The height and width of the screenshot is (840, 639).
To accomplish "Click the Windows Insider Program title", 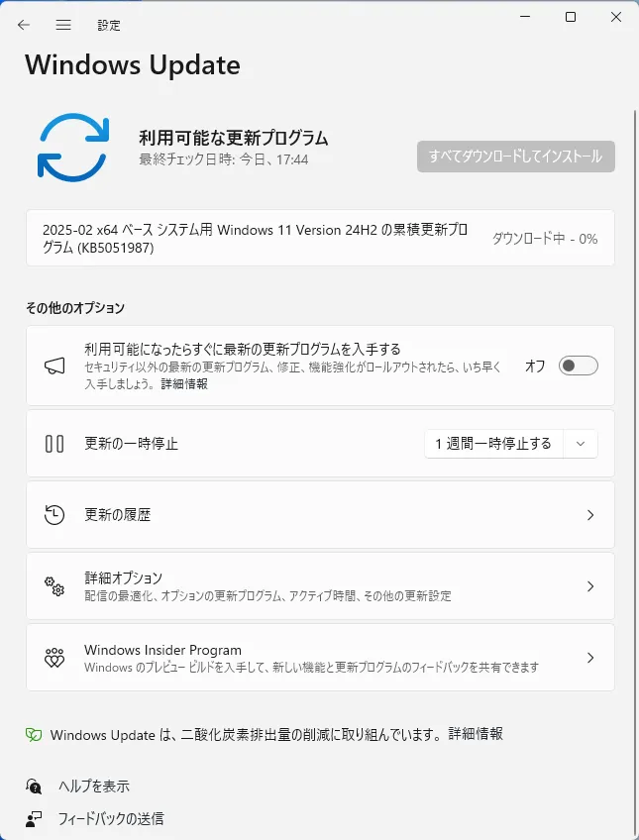I will (x=162, y=650).
